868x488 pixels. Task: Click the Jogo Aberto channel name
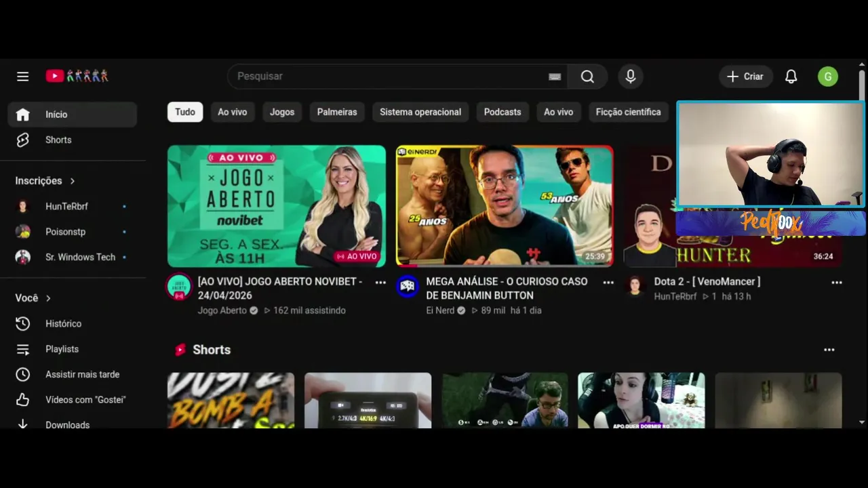(222, 310)
